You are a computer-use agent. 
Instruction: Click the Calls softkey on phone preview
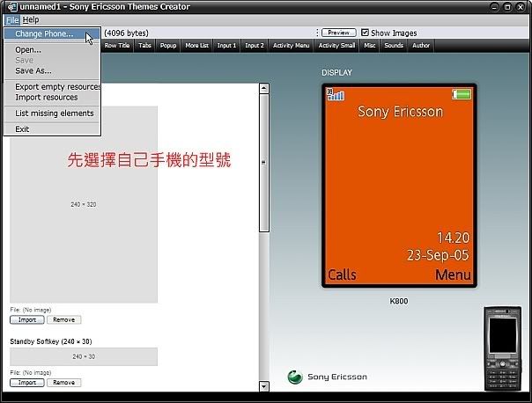(342, 275)
